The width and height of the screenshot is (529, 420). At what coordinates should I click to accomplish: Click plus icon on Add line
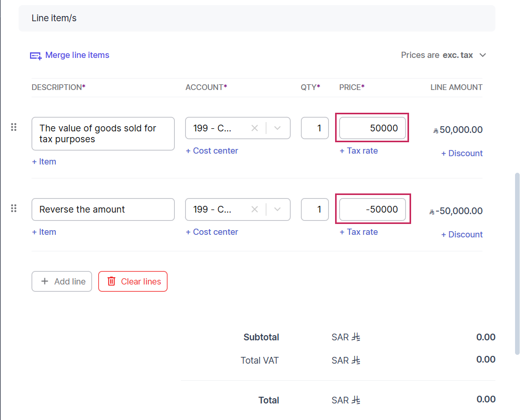tap(45, 281)
